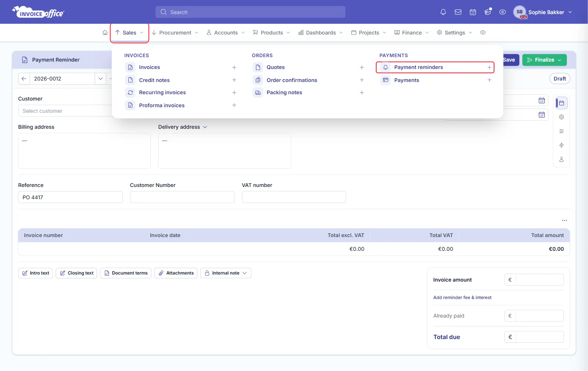Add new packing note plus icon

(362, 93)
